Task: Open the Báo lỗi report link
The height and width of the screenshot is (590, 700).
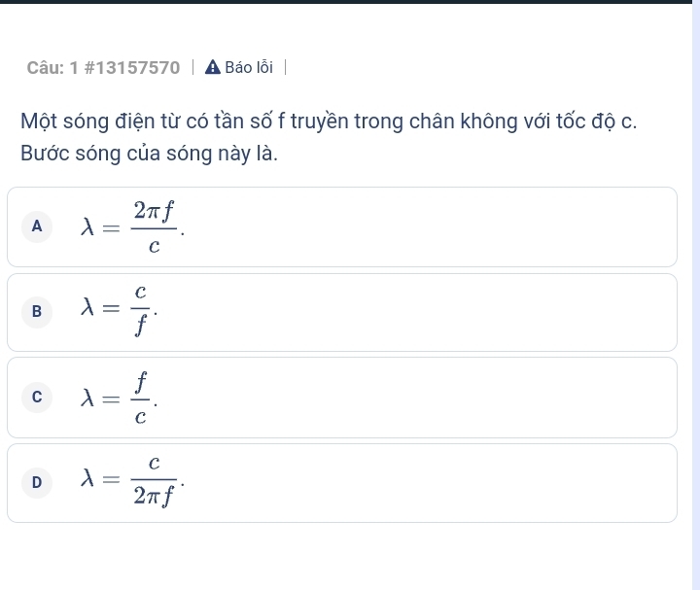Action: [248, 68]
